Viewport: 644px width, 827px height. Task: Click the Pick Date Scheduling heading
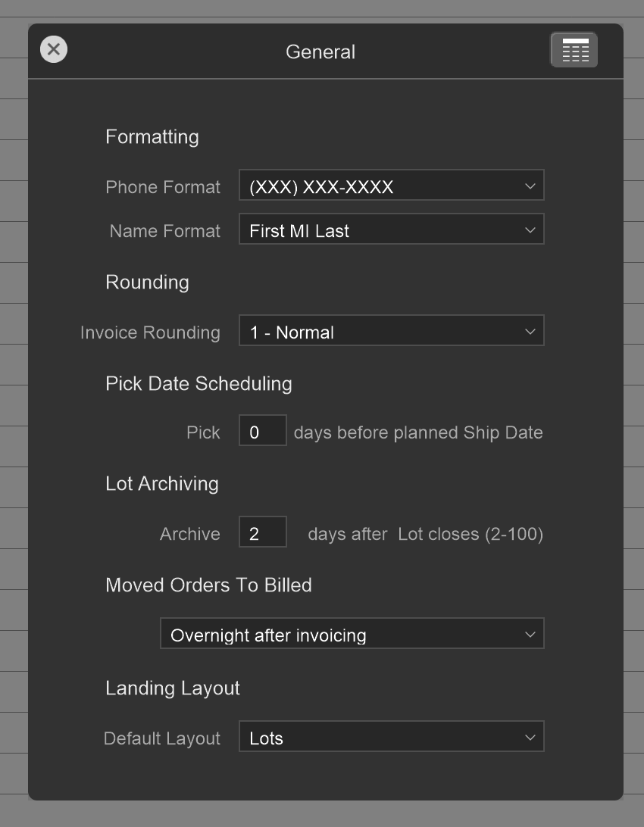pos(199,384)
